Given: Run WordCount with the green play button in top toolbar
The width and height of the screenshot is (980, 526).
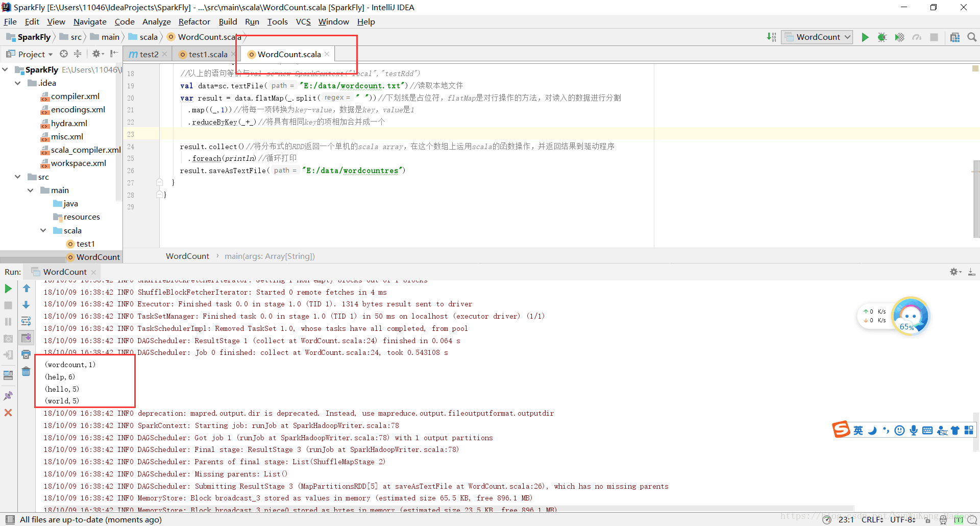Looking at the screenshot, I should tap(865, 37).
